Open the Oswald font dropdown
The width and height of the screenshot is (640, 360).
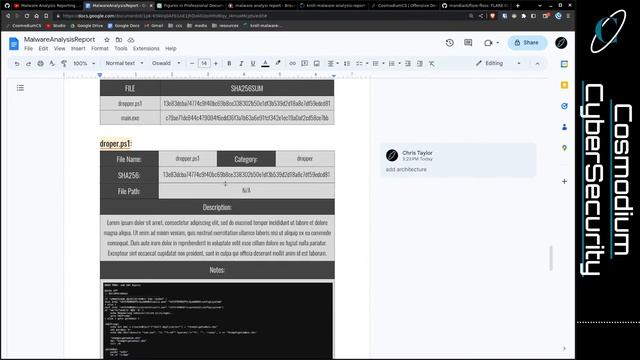[x=166, y=63]
